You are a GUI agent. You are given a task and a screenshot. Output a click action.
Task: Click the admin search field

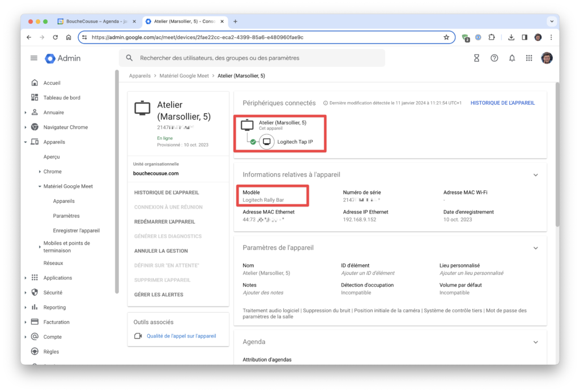point(252,58)
